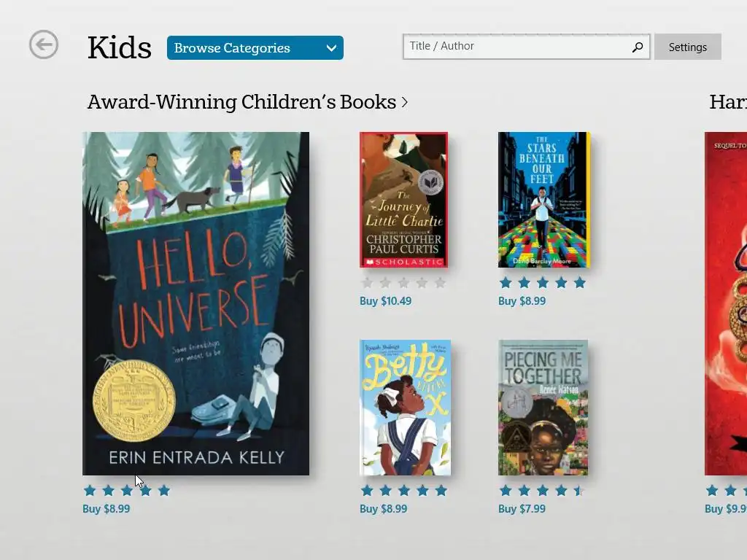
Task: Open The Journey of Little Charlie cover
Action: tap(403, 200)
